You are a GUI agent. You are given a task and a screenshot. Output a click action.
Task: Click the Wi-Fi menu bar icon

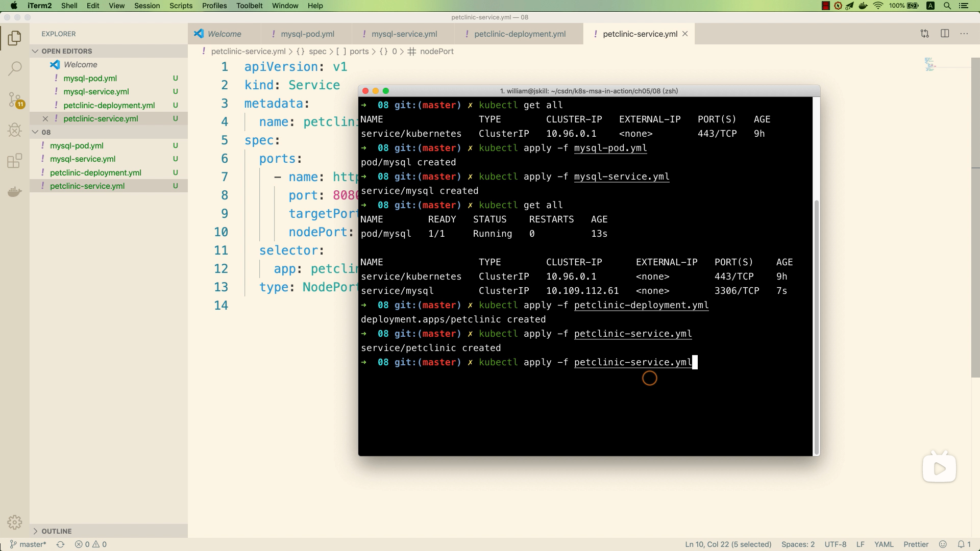878,6
